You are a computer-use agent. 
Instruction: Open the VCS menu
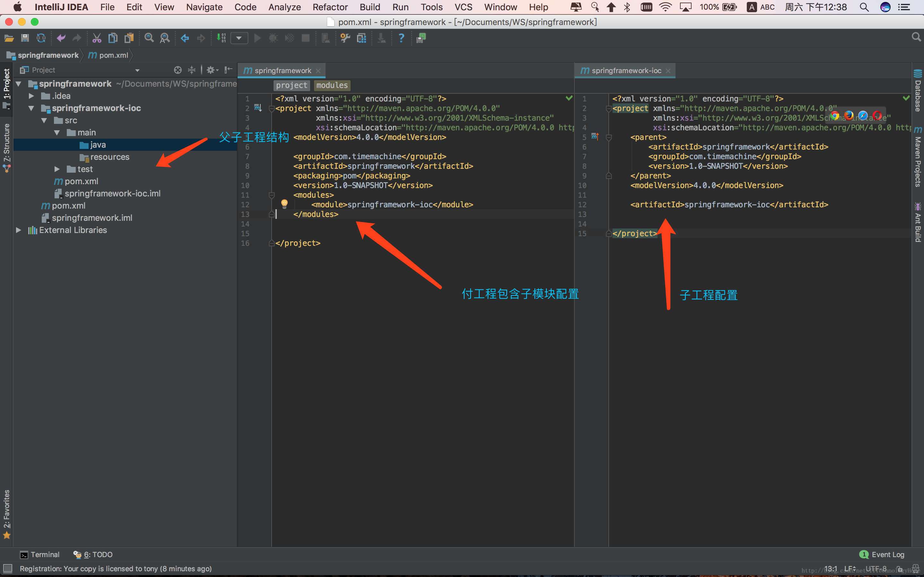pyautogui.click(x=463, y=7)
